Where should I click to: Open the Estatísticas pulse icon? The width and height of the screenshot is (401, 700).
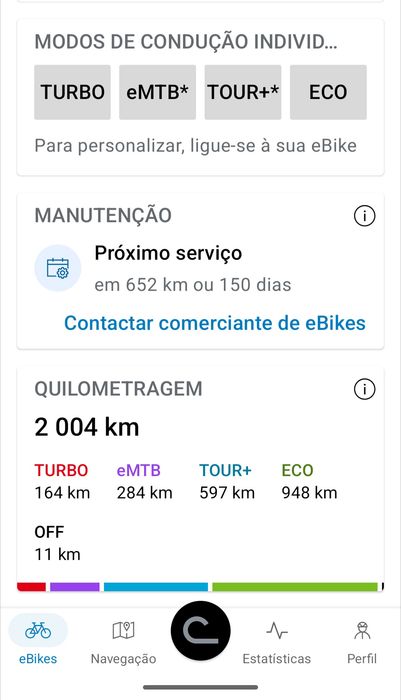pos(277,631)
